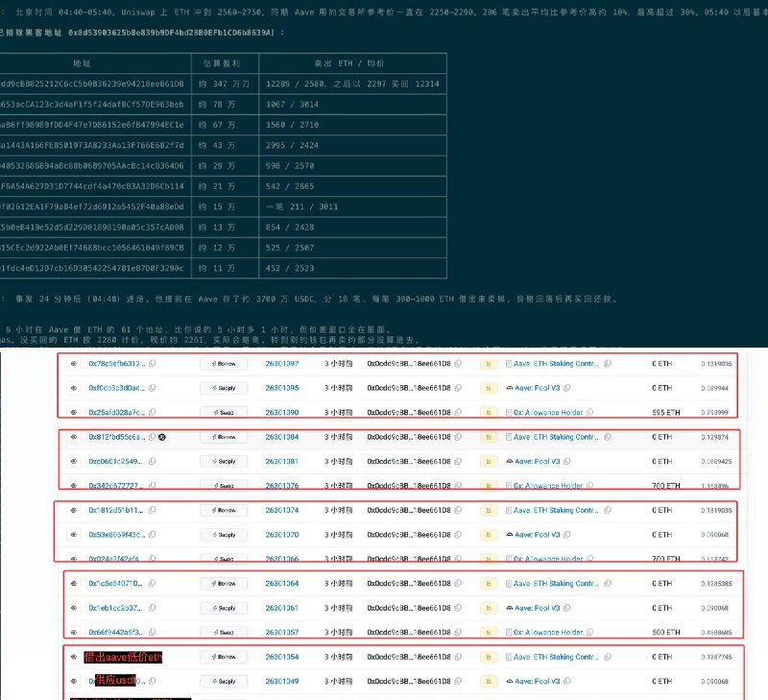This screenshot has width=768, height=700.
Task: Click the eye preview icon in block 26301064 row
Action: tap(74, 584)
